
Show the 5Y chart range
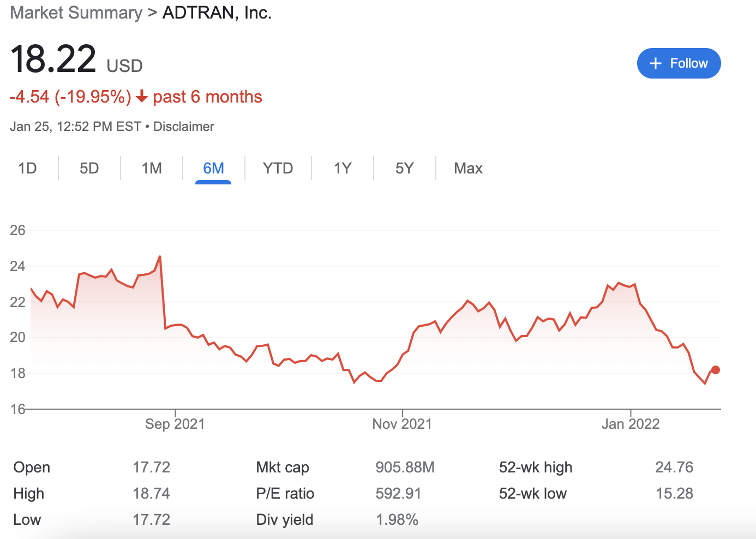point(405,168)
